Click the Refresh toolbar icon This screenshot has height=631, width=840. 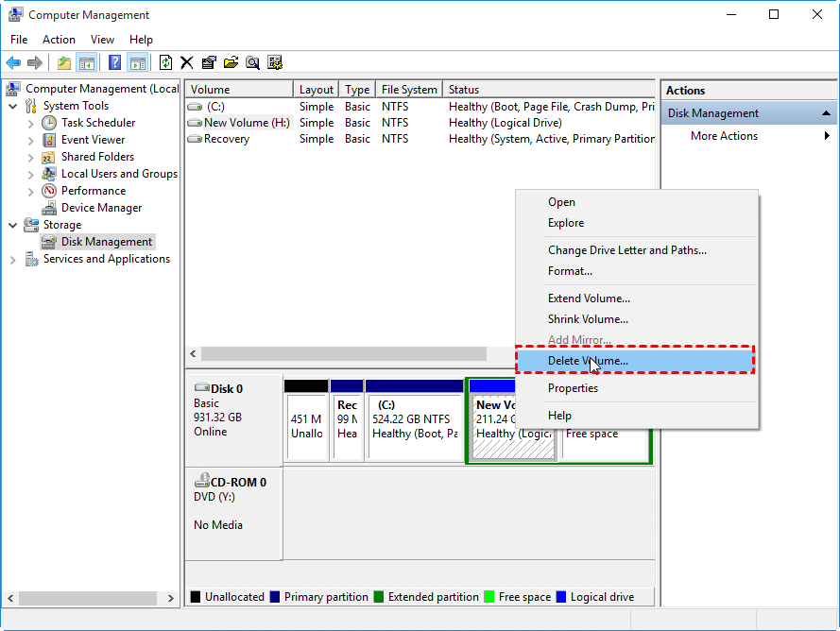click(x=165, y=62)
